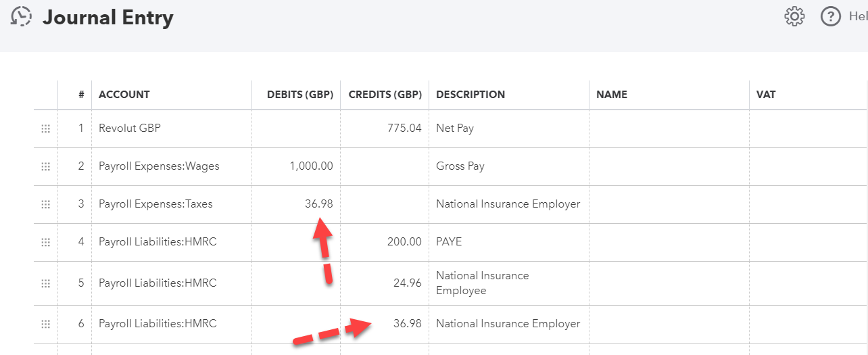The image size is (868, 355).
Task: Click drag handle icon on row 6
Action: click(46, 324)
